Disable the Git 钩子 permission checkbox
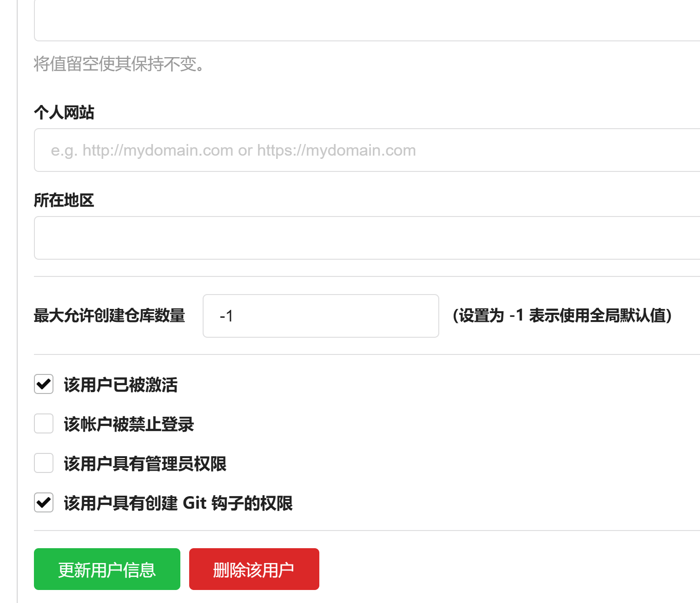The height and width of the screenshot is (603, 700). (x=44, y=503)
